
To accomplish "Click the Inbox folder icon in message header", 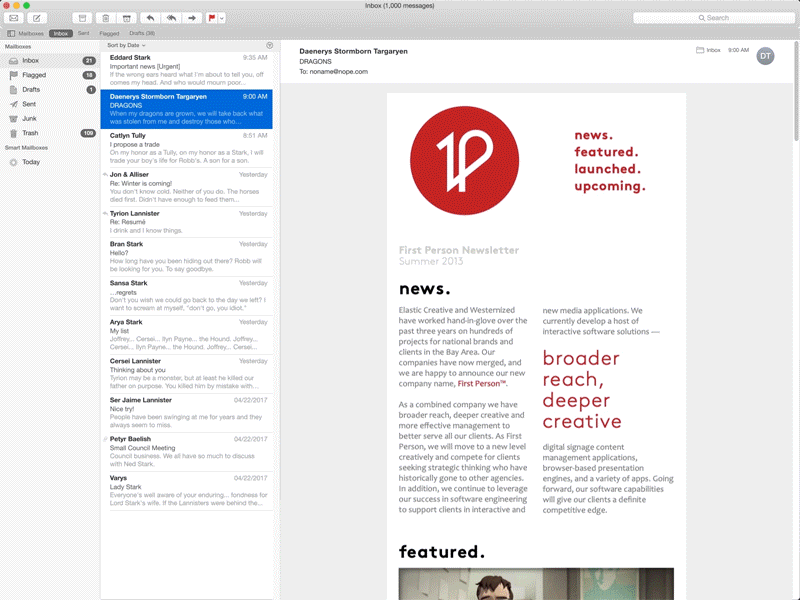I will (700, 50).
